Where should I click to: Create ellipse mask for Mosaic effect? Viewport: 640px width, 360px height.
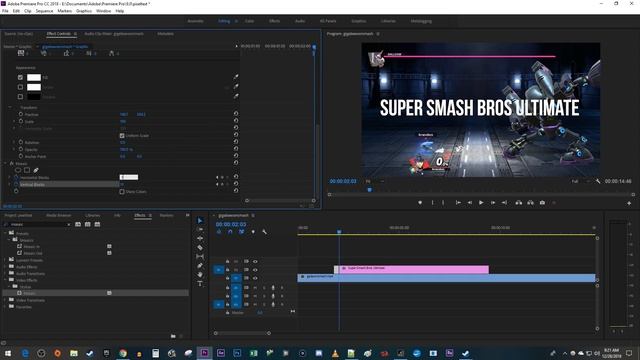coord(18,170)
